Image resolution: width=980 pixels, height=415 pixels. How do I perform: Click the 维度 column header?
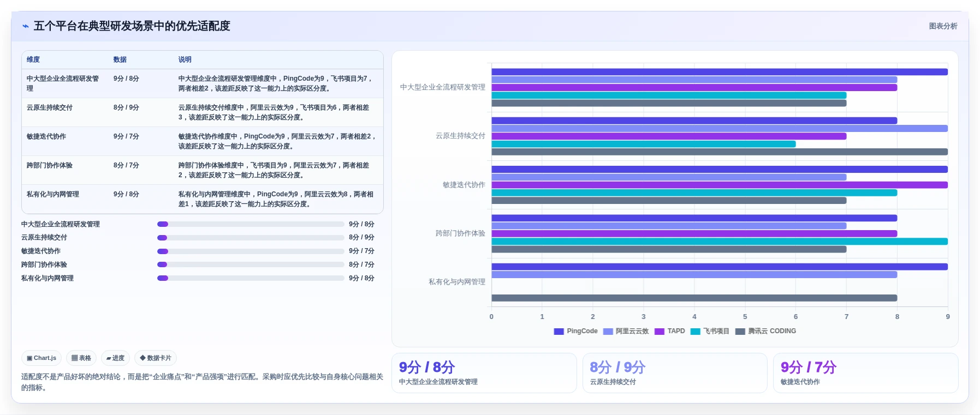point(33,59)
